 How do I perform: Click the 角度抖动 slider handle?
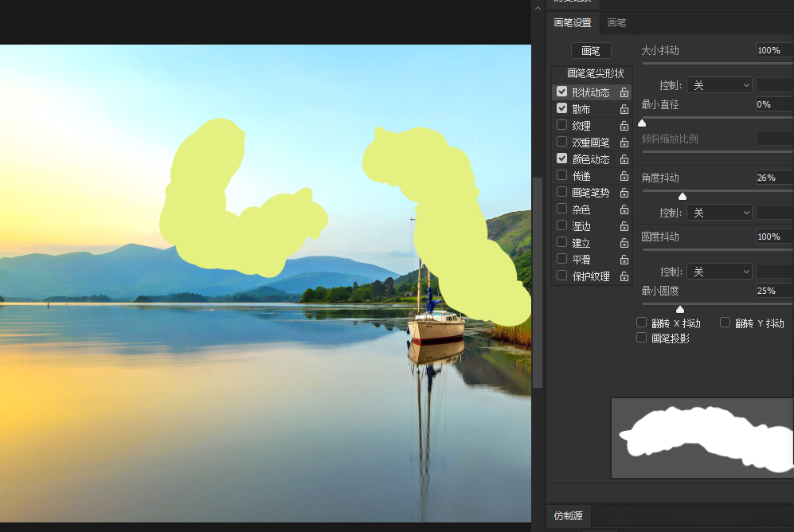(682, 196)
